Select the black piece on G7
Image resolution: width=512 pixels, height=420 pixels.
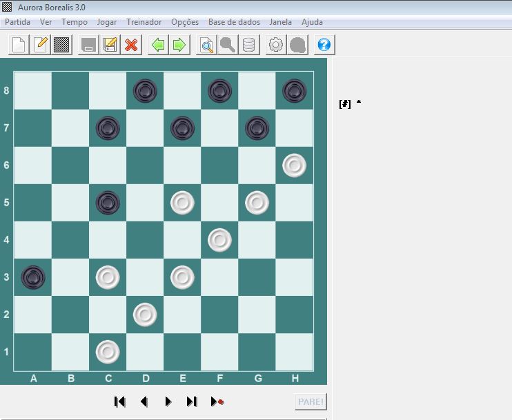click(257, 128)
